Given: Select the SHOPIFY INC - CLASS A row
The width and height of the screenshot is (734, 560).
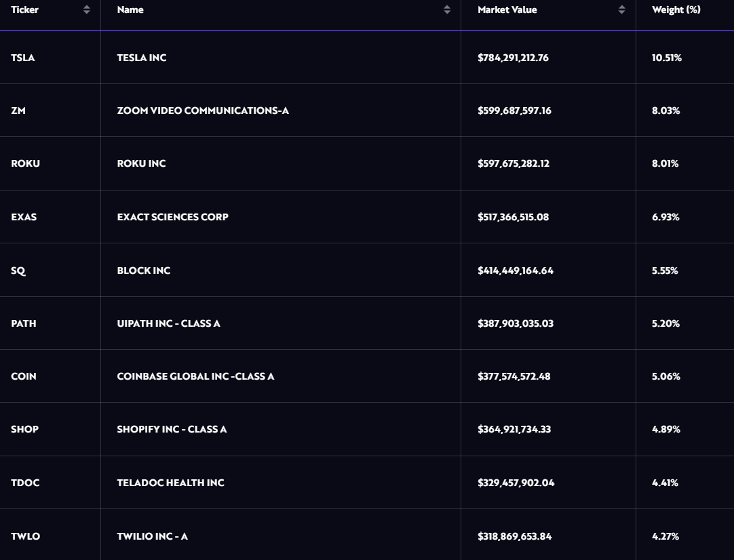Looking at the screenshot, I should point(172,429).
